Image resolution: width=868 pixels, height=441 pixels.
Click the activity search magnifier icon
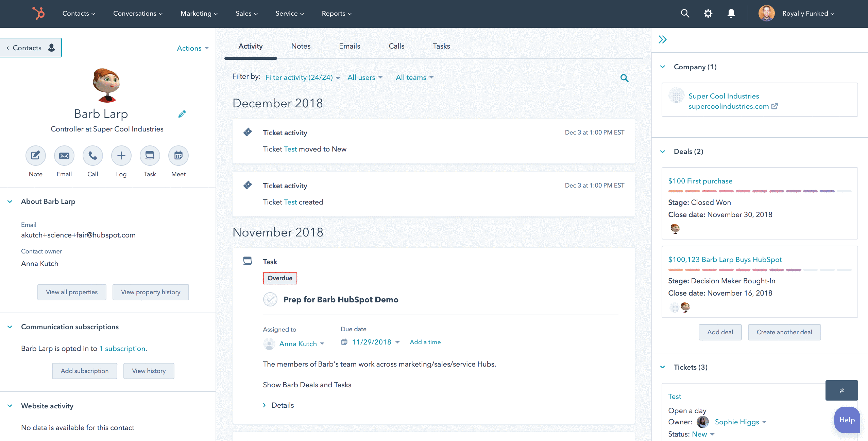pyautogui.click(x=624, y=78)
